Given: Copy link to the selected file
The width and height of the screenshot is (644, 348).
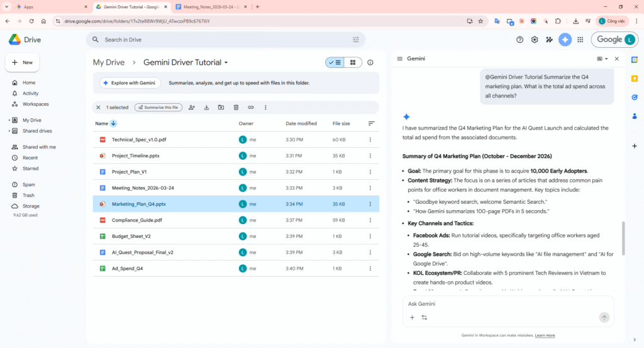Looking at the screenshot, I should click(x=251, y=108).
